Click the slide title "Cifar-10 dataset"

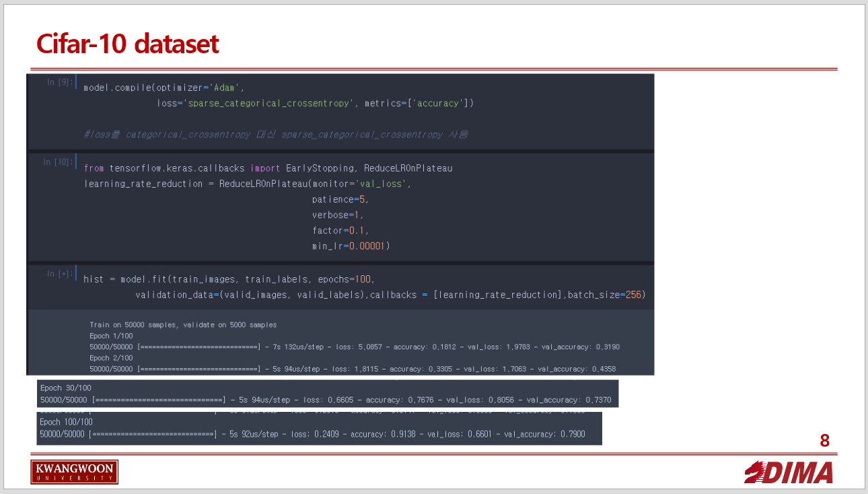pos(128,44)
